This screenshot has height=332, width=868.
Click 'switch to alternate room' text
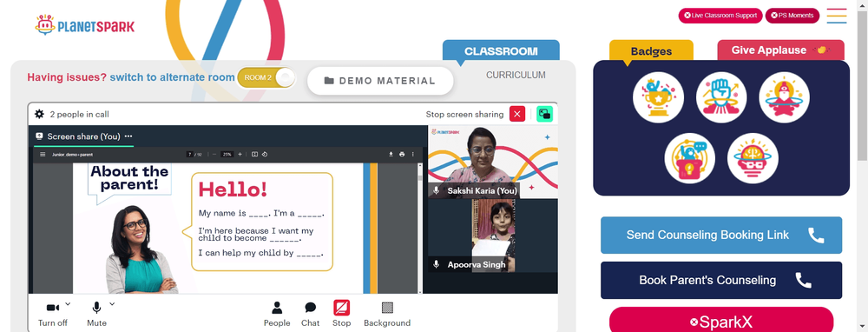click(x=172, y=77)
